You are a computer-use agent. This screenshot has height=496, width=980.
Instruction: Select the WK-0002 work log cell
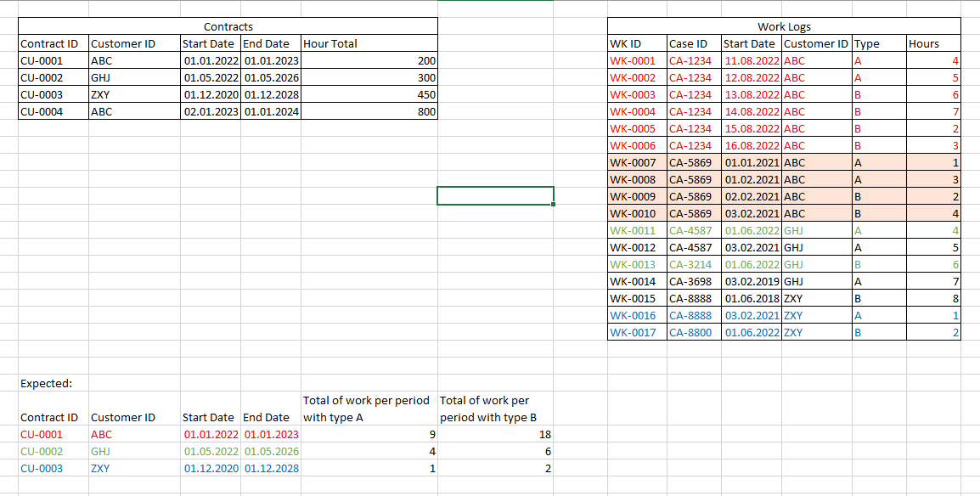[x=638, y=78]
